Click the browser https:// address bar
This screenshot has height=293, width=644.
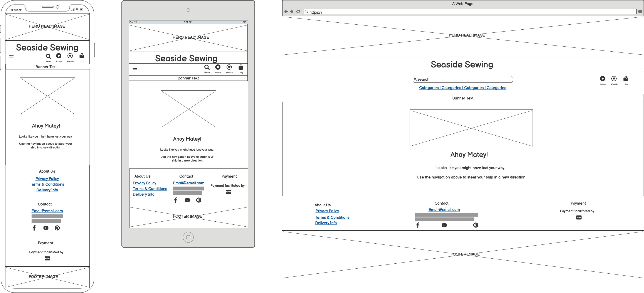pyautogui.click(x=470, y=12)
